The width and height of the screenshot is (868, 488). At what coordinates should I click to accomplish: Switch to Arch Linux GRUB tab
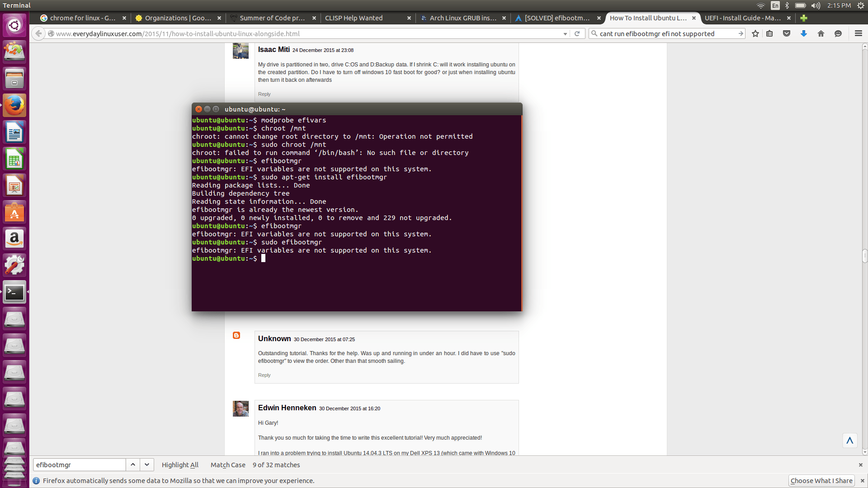pos(462,18)
